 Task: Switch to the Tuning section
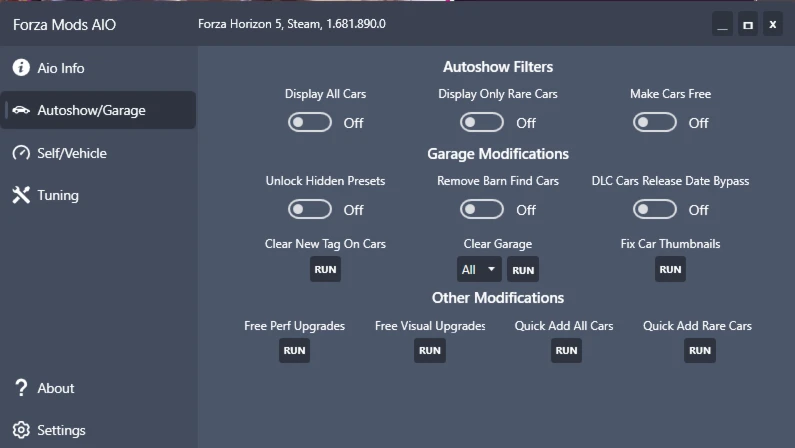point(58,196)
